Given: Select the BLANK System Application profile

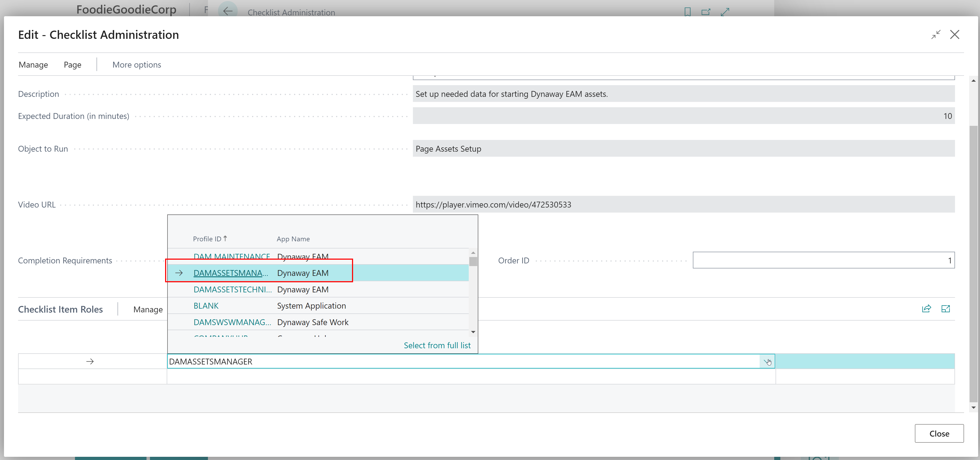Looking at the screenshot, I should (x=206, y=305).
